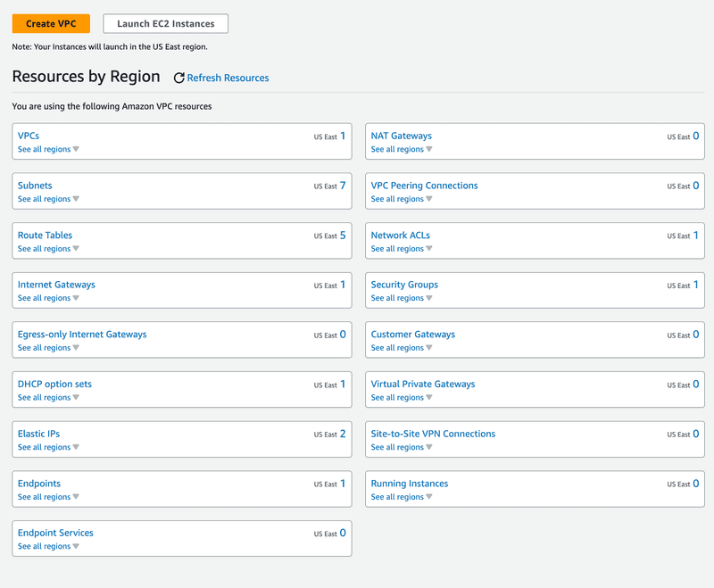Open the Running Instances link

[410, 484]
